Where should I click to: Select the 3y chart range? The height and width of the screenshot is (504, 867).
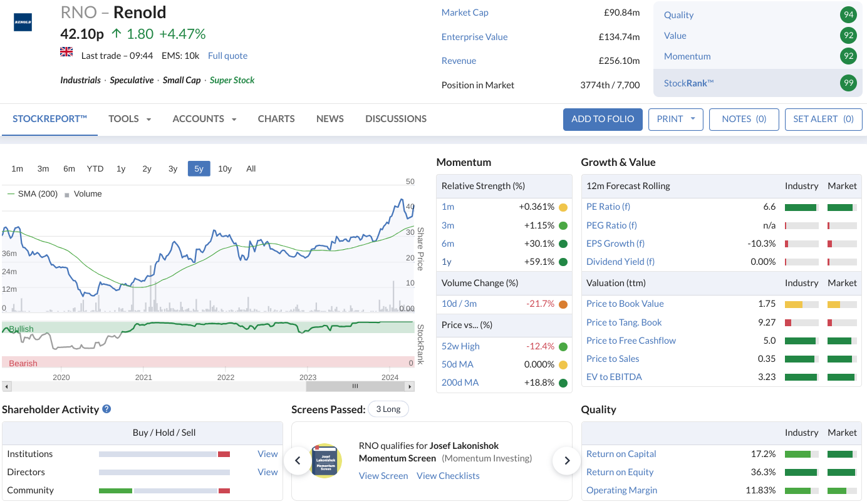click(x=173, y=168)
